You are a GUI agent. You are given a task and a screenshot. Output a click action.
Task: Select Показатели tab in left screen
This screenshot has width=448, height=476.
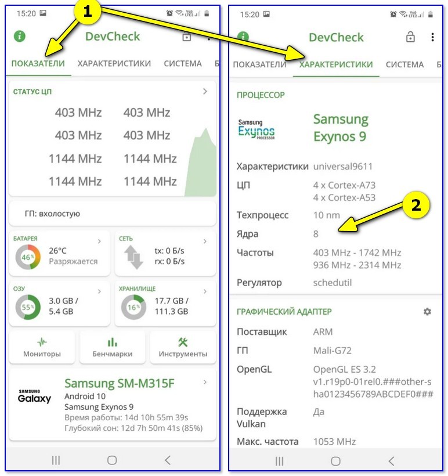pyautogui.click(x=38, y=63)
